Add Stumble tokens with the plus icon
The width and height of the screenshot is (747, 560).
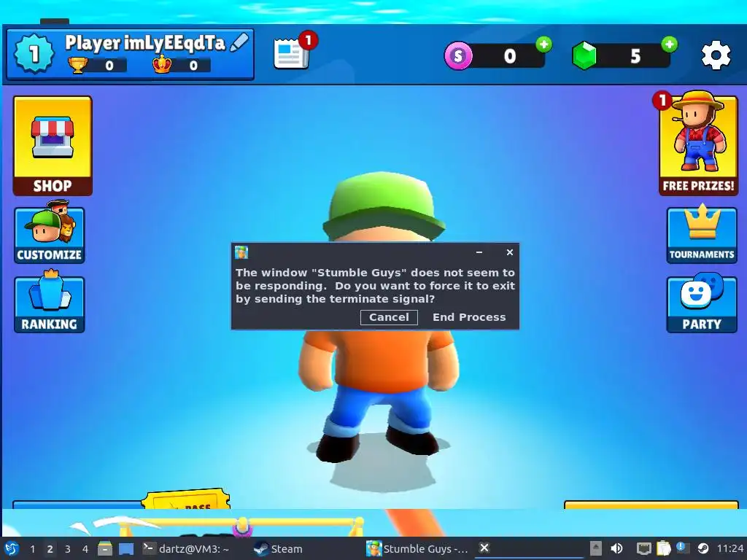(543, 44)
